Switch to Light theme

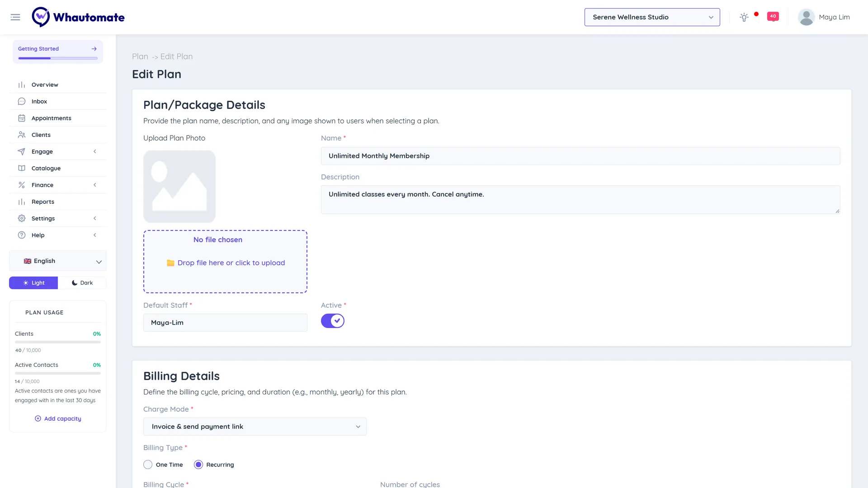(x=33, y=283)
